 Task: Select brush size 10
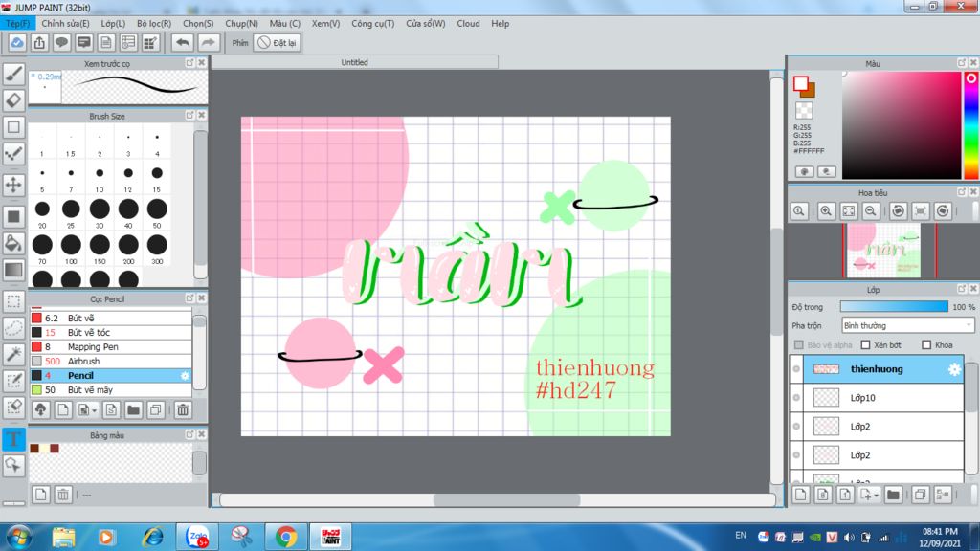click(100, 177)
